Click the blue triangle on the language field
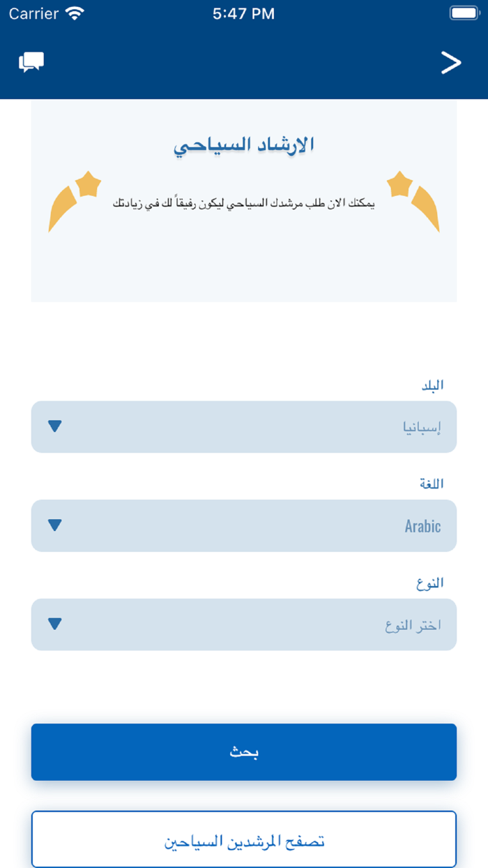The width and height of the screenshot is (488, 868). (x=54, y=525)
